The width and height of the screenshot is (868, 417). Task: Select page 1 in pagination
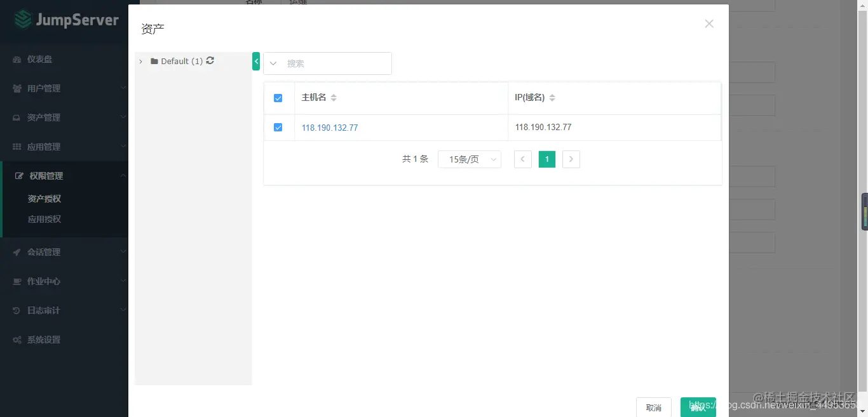click(547, 159)
